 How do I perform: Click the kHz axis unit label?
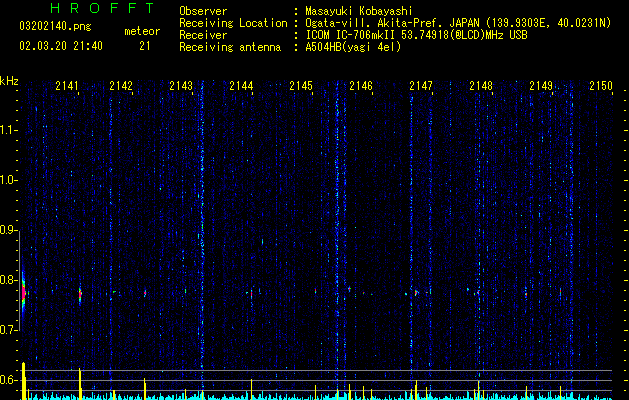coord(9,81)
